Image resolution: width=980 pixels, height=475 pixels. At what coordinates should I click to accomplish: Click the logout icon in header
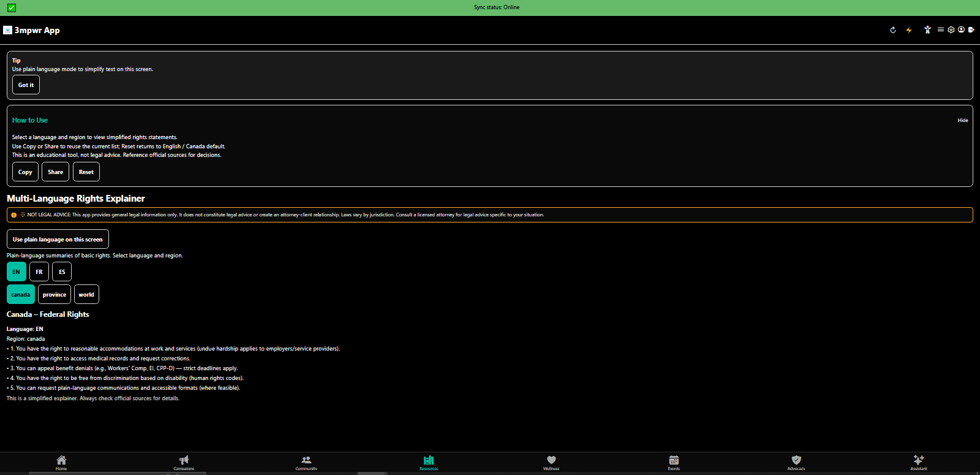[x=971, y=29]
